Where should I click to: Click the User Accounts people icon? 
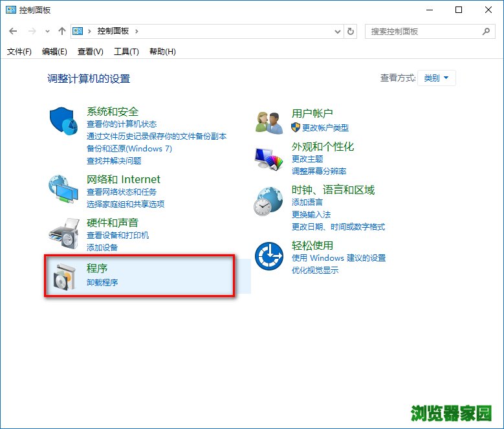269,121
